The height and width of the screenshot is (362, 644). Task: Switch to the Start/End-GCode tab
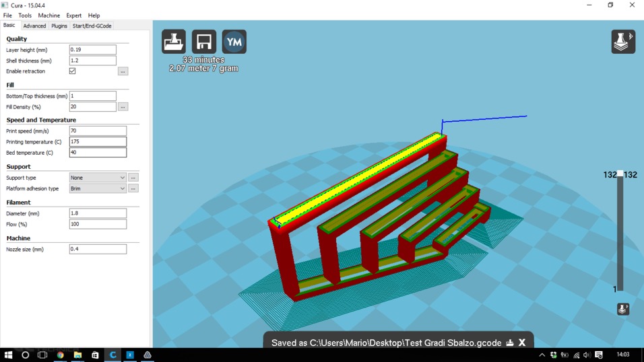coord(92,26)
